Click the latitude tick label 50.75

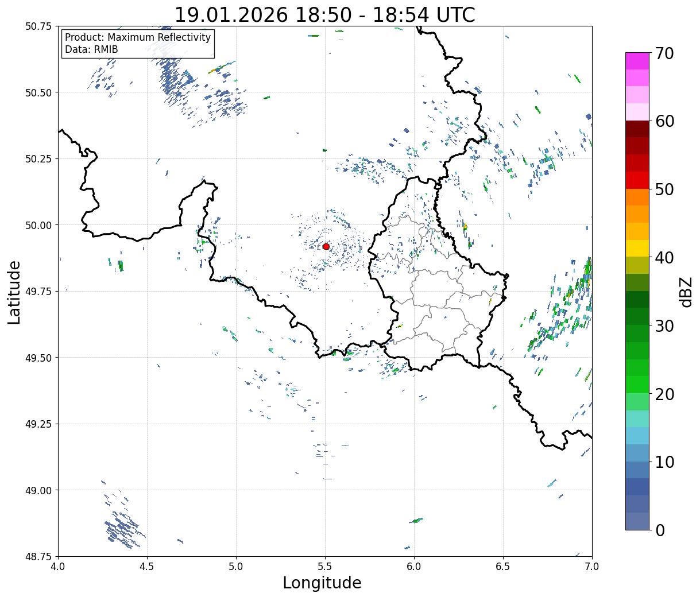point(38,26)
